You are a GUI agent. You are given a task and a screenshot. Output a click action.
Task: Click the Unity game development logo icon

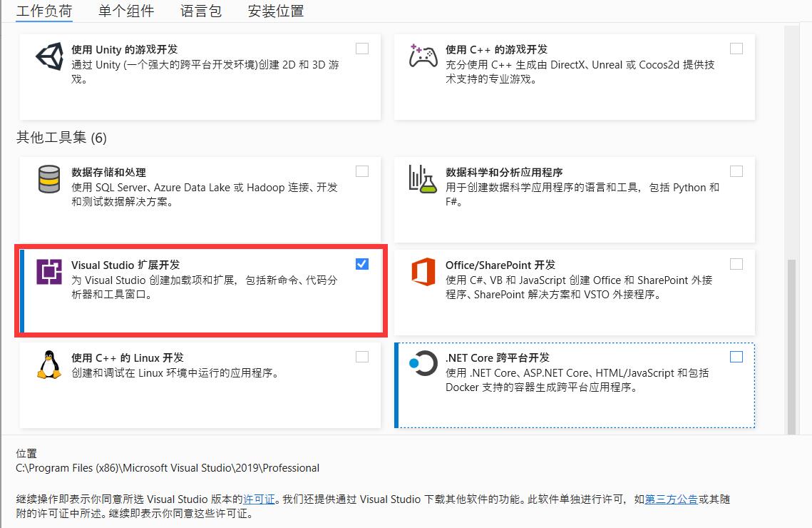(49, 56)
